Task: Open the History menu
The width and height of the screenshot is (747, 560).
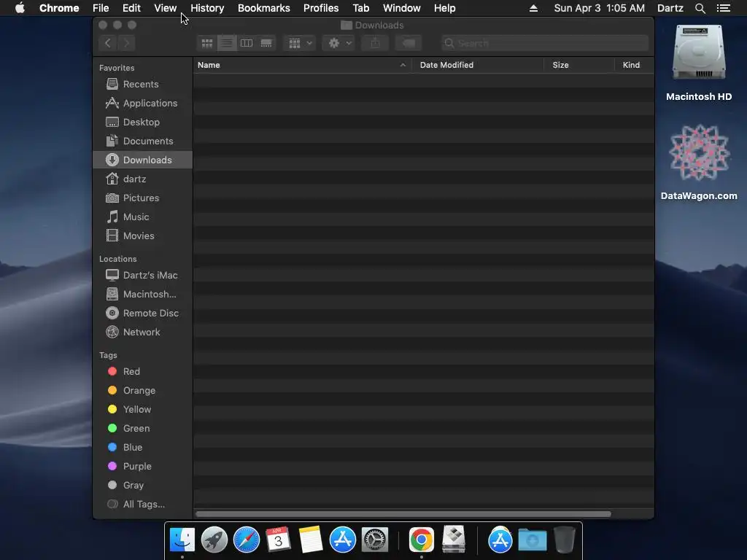Action: click(207, 8)
